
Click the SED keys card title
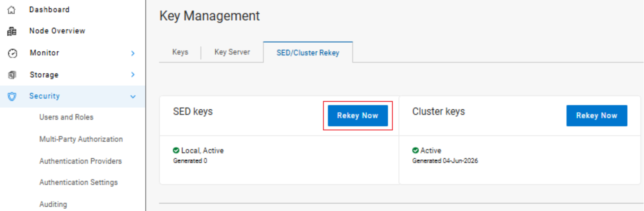point(193,112)
